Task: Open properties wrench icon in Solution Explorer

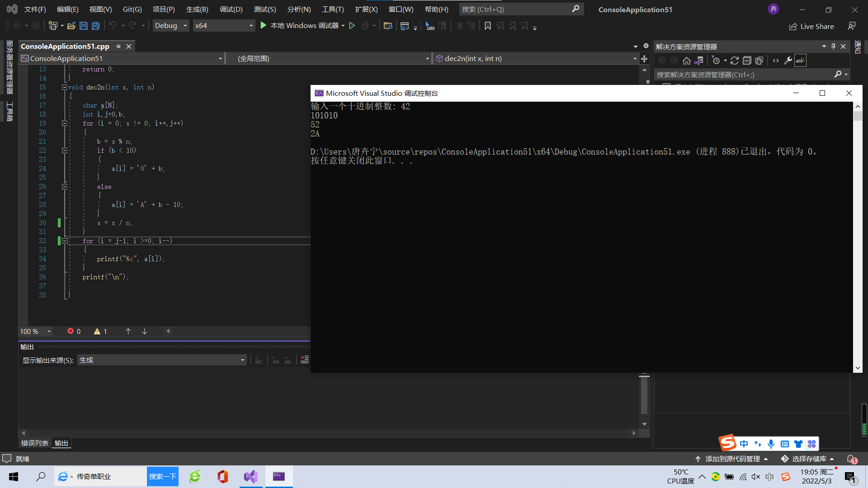Action: point(788,61)
